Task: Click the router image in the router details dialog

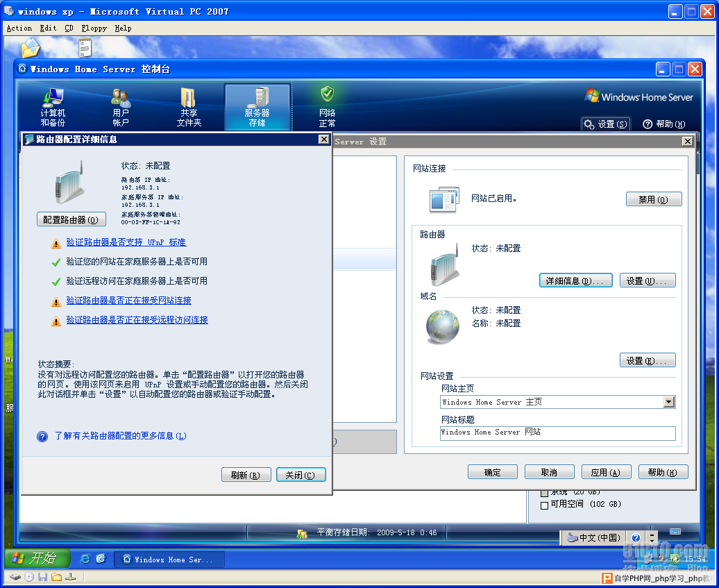Action: pos(69,183)
